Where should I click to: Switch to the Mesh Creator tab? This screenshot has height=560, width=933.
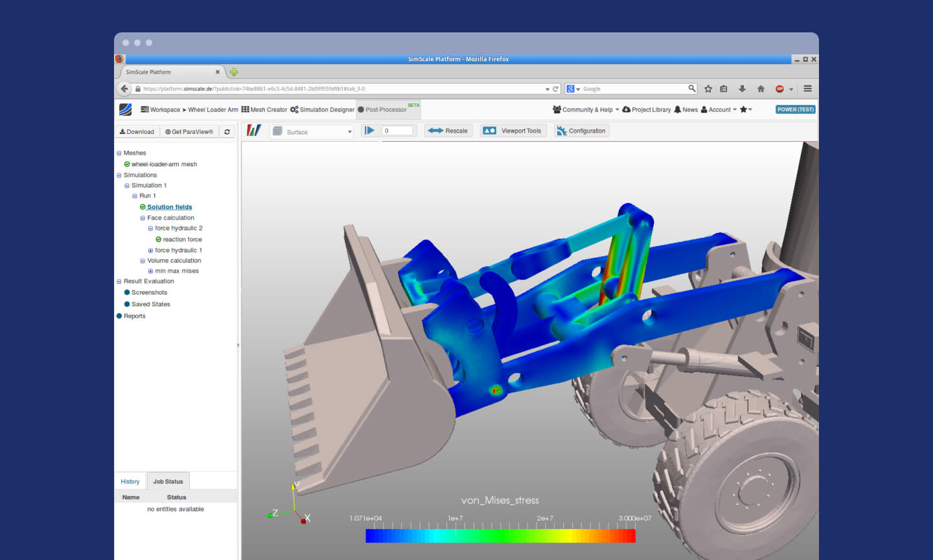(x=264, y=109)
